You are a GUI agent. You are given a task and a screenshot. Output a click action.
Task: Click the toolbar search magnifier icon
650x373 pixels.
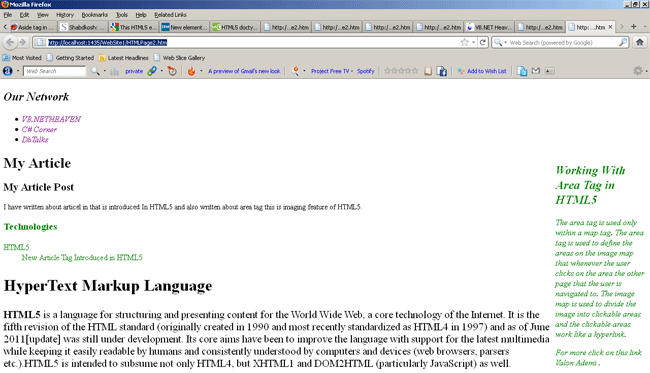pos(95,71)
